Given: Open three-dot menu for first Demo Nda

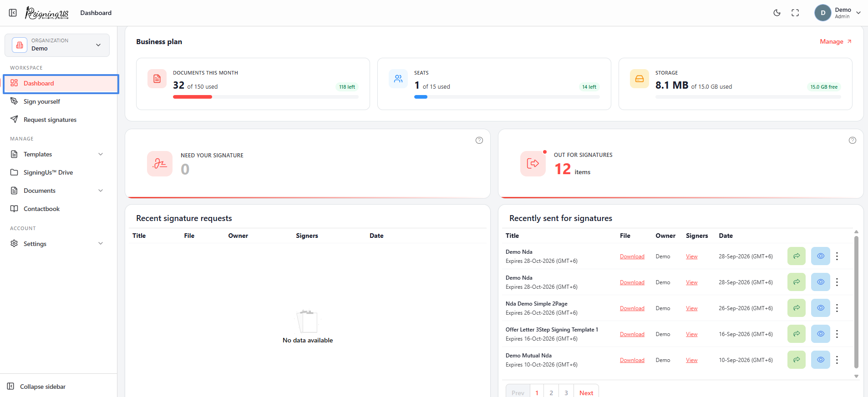Looking at the screenshot, I should 837,256.
